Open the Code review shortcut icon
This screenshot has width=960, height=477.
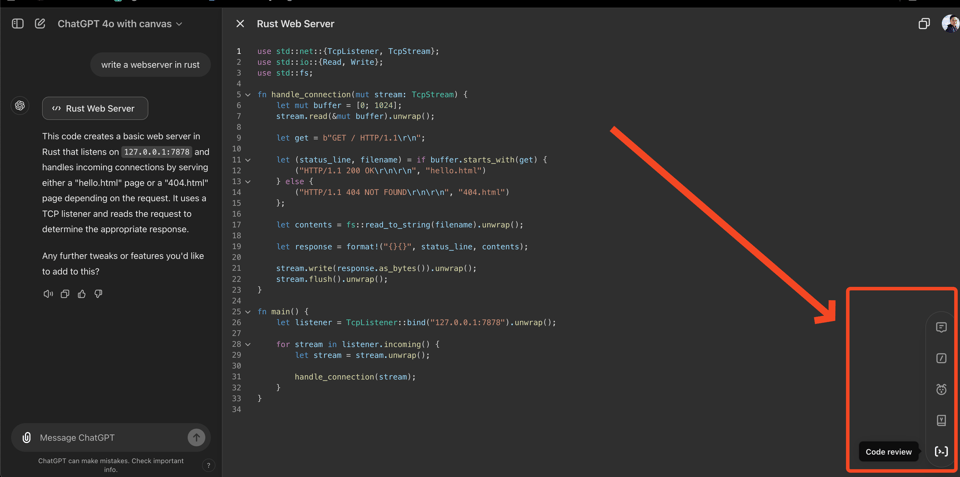pos(941,452)
